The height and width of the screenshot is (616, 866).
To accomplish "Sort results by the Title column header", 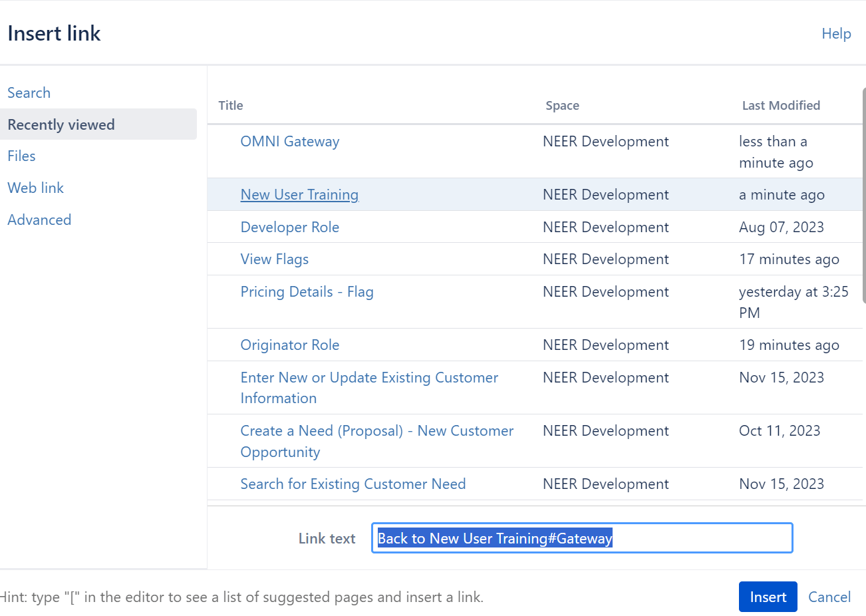I will coord(230,105).
